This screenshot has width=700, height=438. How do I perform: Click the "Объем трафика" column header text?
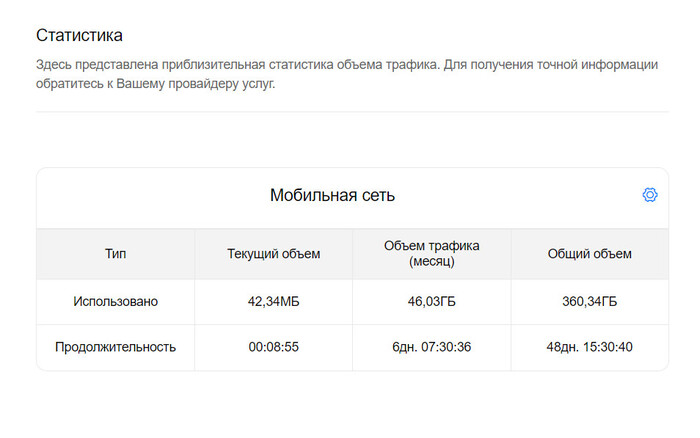[431, 246]
